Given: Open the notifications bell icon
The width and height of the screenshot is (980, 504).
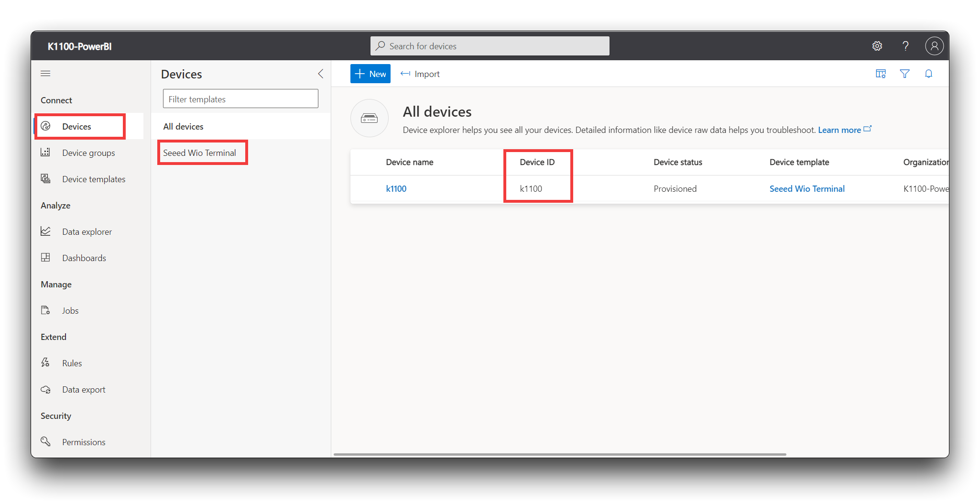Looking at the screenshot, I should coord(928,74).
